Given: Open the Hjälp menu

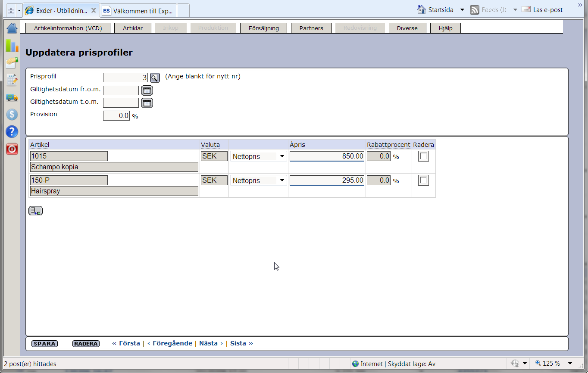Looking at the screenshot, I should 445,28.
